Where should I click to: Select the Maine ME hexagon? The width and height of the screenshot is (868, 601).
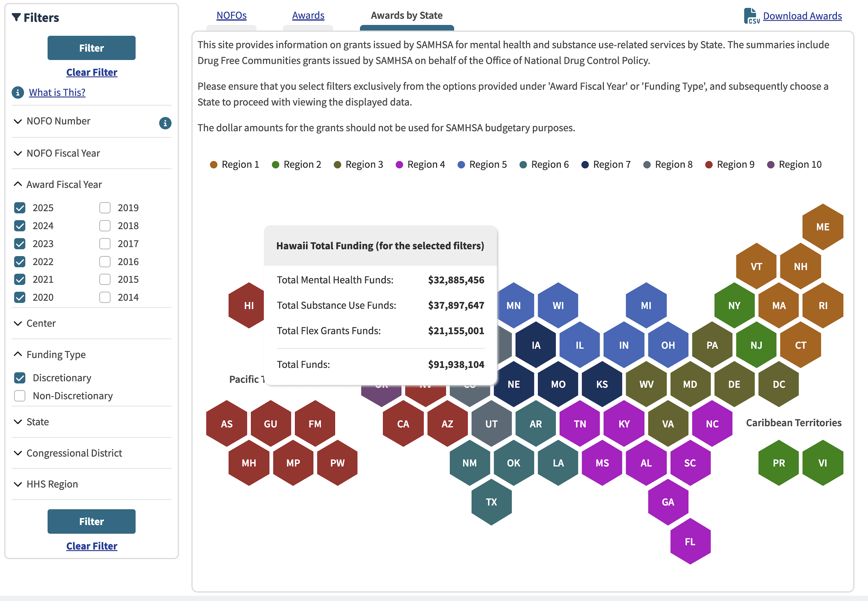(x=822, y=227)
